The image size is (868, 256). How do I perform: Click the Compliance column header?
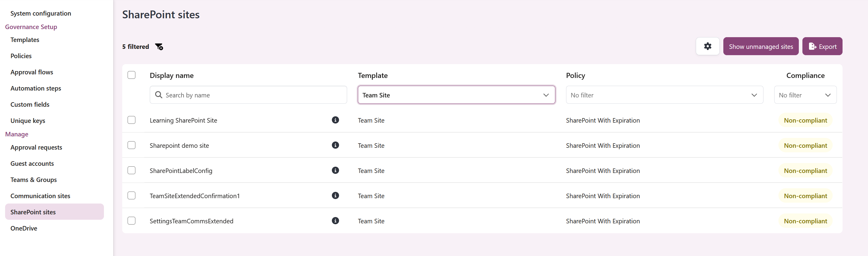pyautogui.click(x=805, y=76)
